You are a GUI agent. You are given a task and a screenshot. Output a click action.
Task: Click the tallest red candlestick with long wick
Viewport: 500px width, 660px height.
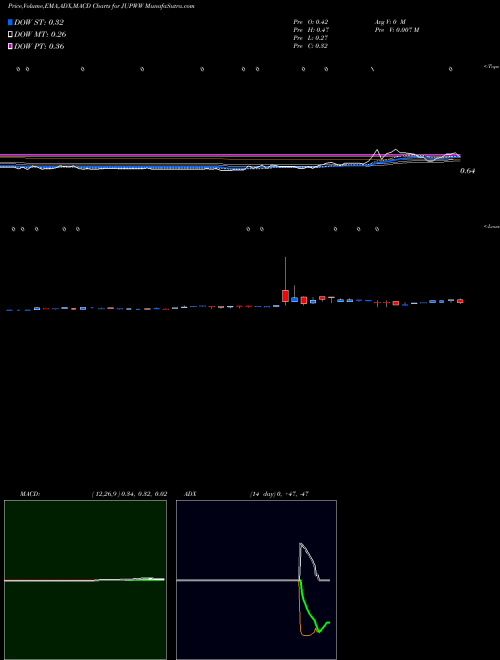tap(285, 295)
